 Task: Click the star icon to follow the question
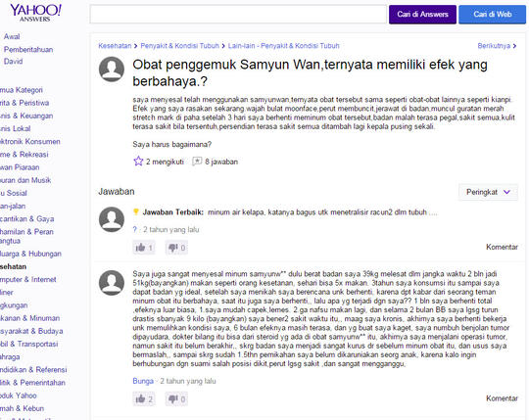coord(138,162)
